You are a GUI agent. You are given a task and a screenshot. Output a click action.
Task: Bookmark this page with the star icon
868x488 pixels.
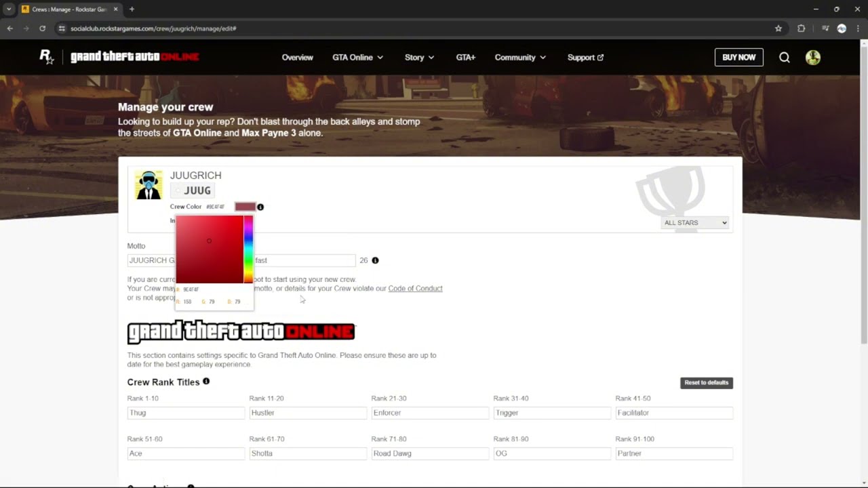(778, 28)
